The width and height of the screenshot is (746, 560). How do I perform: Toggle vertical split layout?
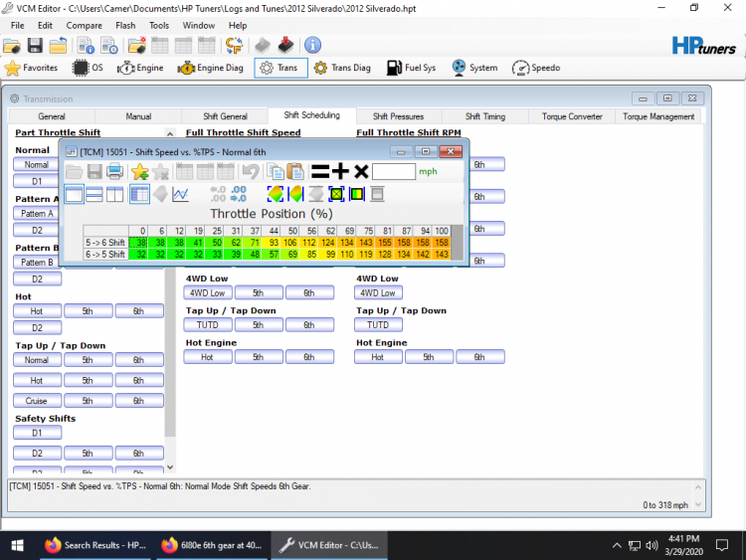point(114,194)
